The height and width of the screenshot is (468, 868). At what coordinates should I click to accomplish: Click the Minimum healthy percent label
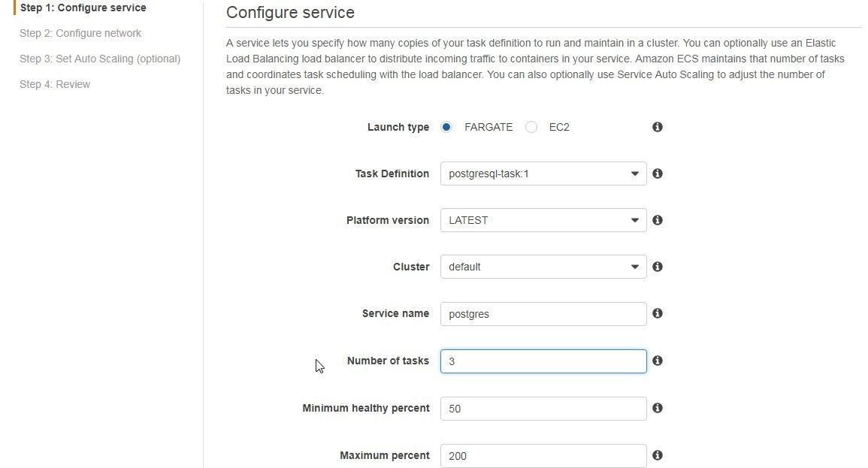click(366, 408)
